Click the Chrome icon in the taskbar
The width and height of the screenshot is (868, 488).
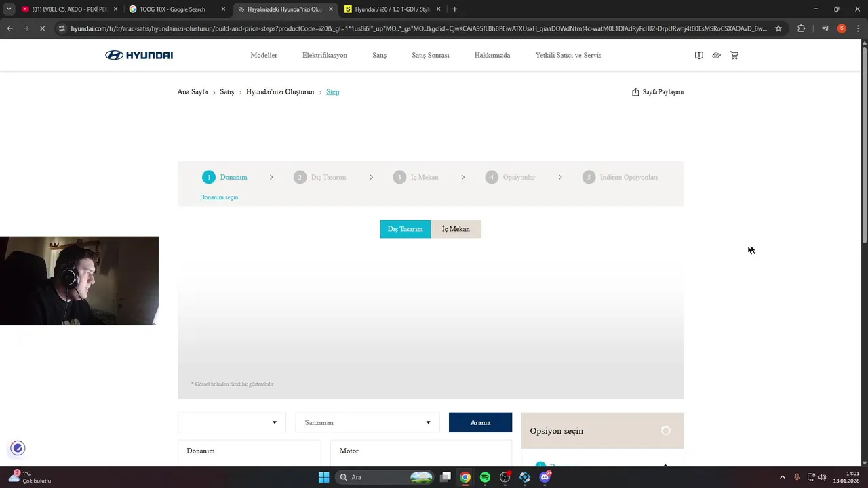465,477
